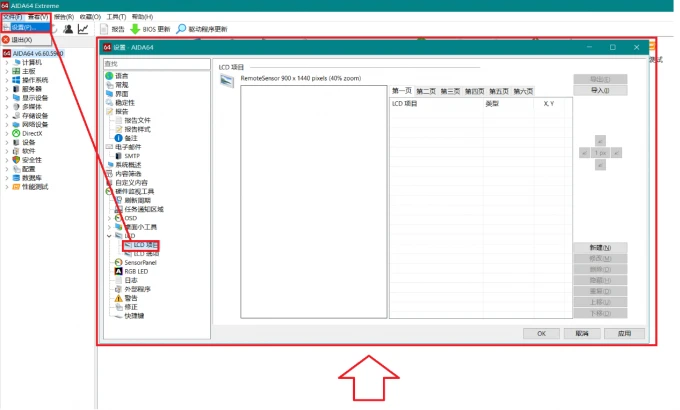Choose 退出(X) from the File menu
The height and width of the screenshot is (410, 680).
tap(21, 40)
